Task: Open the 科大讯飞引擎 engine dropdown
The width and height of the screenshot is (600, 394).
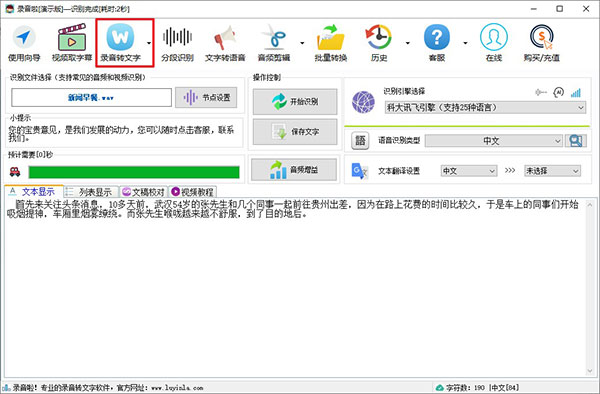Action: point(485,107)
